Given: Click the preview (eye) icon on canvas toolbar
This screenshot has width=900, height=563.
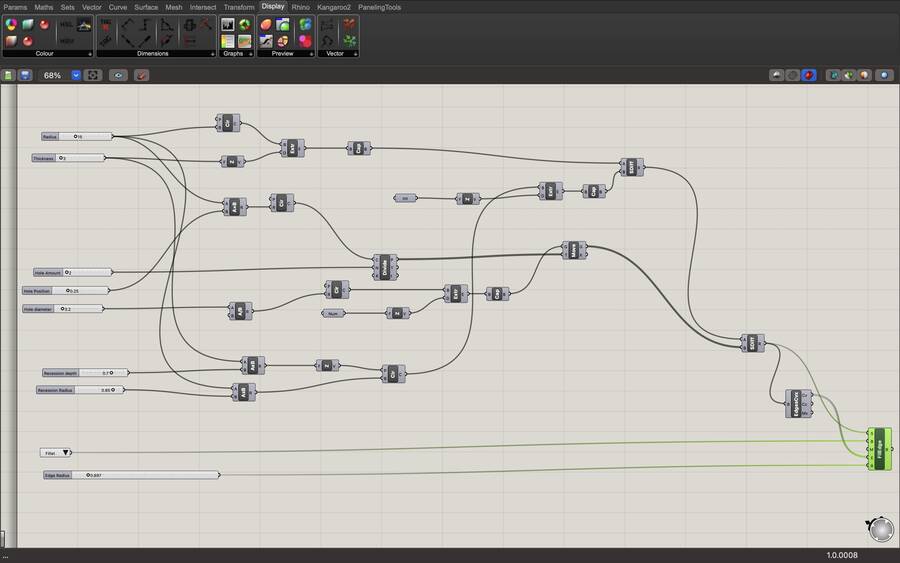Looking at the screenshot, I should point(119,75).
